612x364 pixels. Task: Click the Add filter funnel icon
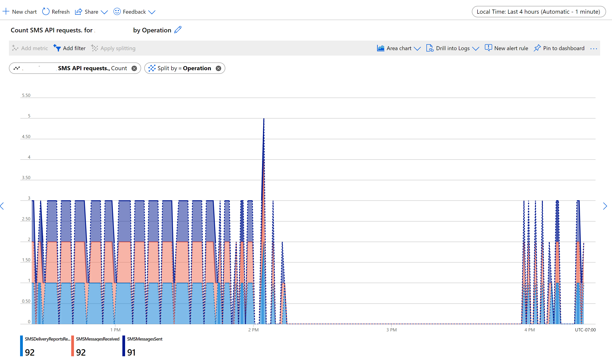tap(57, 48)
